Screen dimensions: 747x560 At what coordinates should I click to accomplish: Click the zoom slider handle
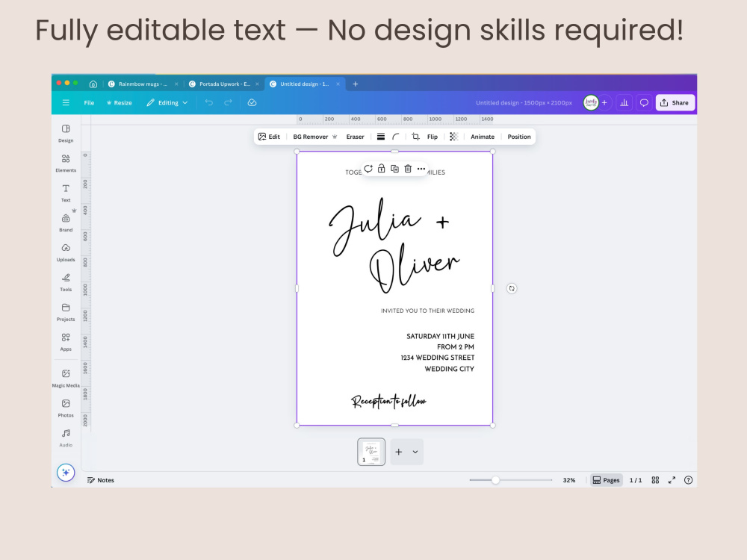point(495,480)
